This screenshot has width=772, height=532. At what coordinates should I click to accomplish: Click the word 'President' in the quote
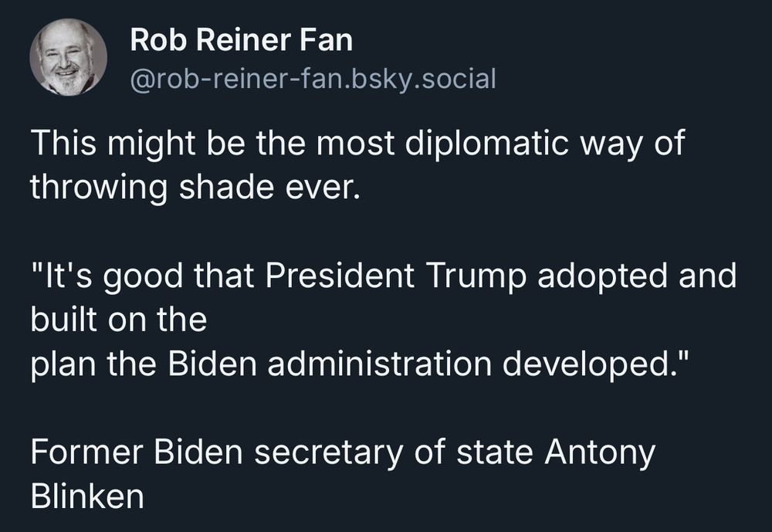coord(340,275)
